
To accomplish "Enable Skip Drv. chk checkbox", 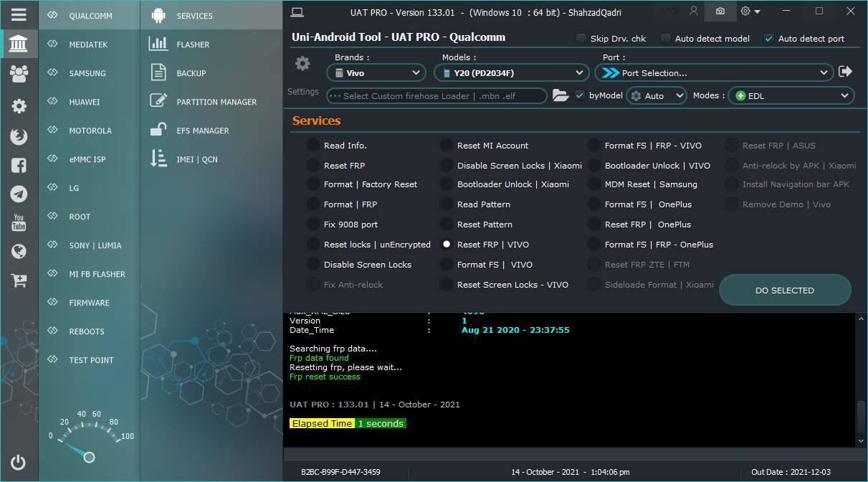I will click(x=580, y=39).
